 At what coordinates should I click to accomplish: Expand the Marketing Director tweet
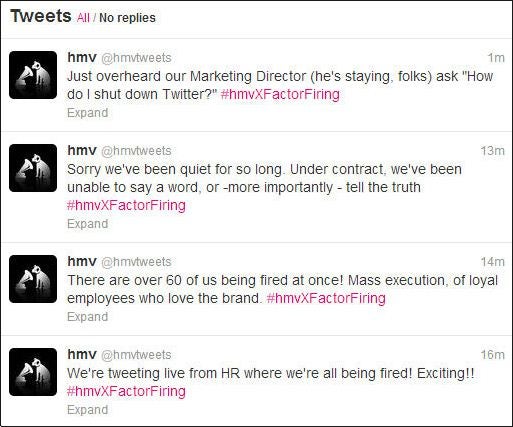[88, 113]
